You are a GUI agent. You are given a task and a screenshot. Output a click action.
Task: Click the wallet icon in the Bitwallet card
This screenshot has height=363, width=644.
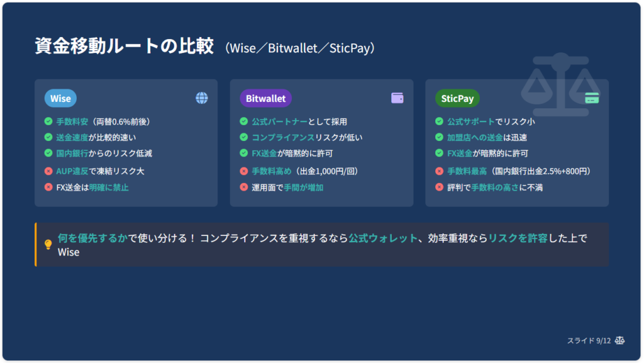point(397,98)
